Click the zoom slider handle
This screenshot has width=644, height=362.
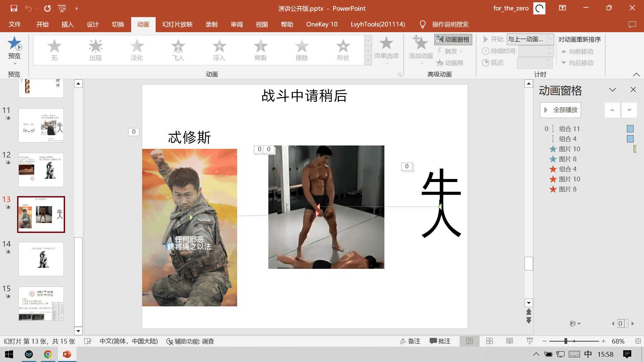566,341
